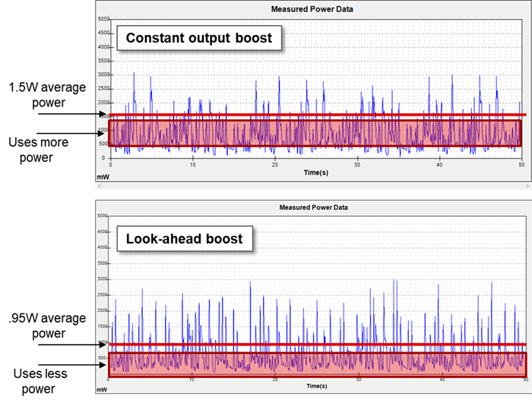Click the 20 tick on the bottom chart's time axis
532x404 pixels.
pos(274,380)
